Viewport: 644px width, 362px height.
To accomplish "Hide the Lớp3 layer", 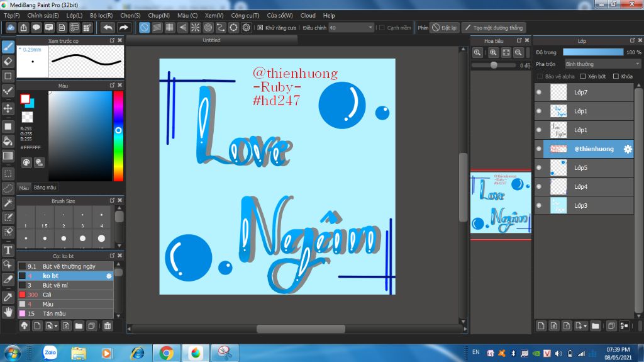I will (x=539, y=205).
